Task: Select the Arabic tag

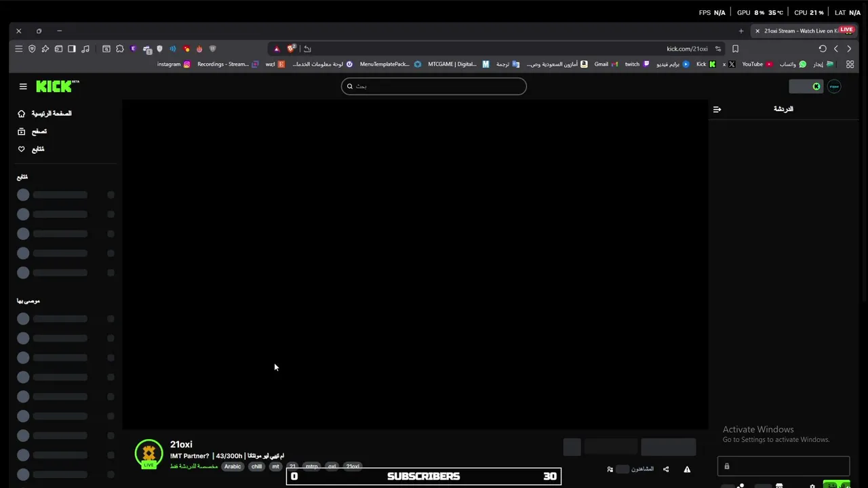Action: tap(233, 467)
